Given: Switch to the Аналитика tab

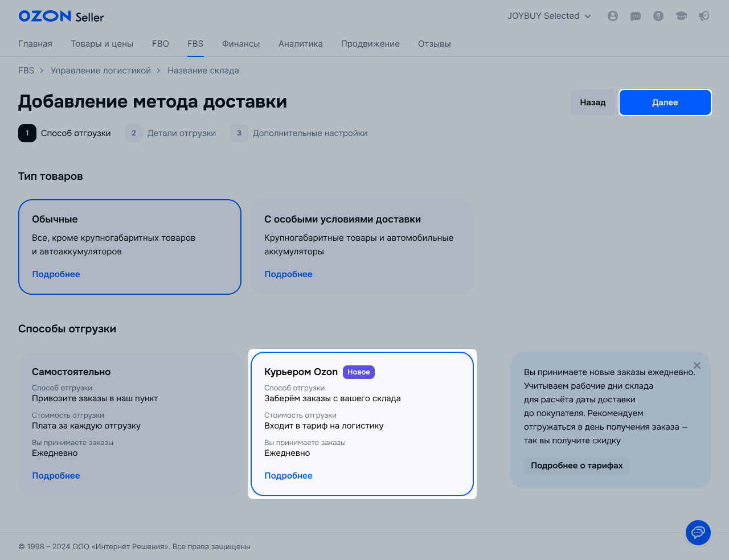Looking at the screenshot, I should (x=300, y=44).
